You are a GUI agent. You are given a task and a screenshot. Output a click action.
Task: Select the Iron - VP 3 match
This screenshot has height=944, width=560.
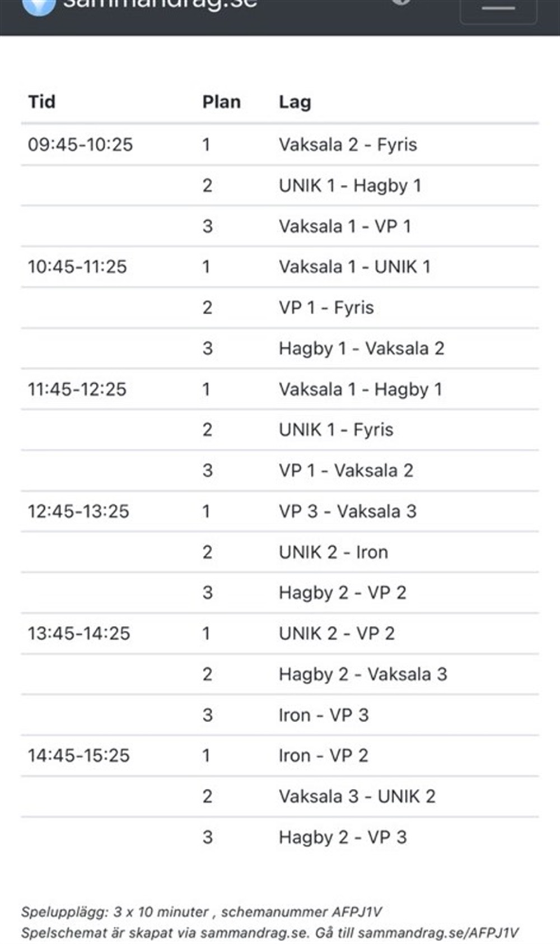pyautogui.click(x=324, y=715)
